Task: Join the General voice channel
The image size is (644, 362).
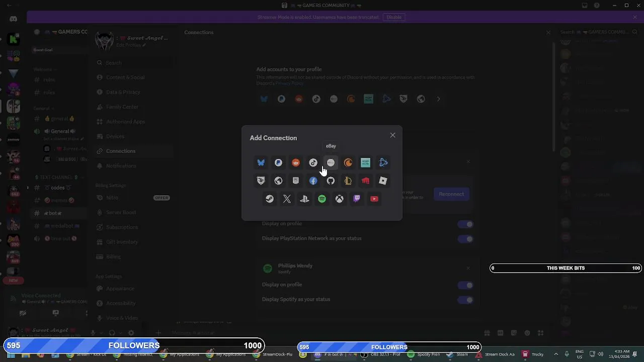Action: pos(58,131)
